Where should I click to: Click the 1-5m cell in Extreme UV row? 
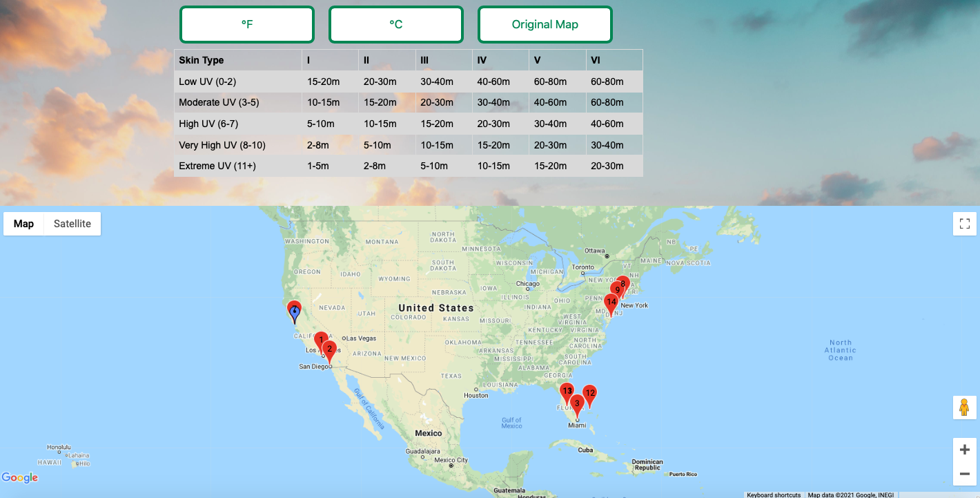(x=330, y=166)
